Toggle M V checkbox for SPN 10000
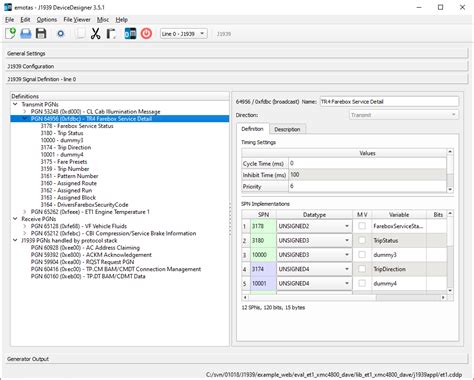The height and width of the screenshot is (380, 474). pos(362,255)
